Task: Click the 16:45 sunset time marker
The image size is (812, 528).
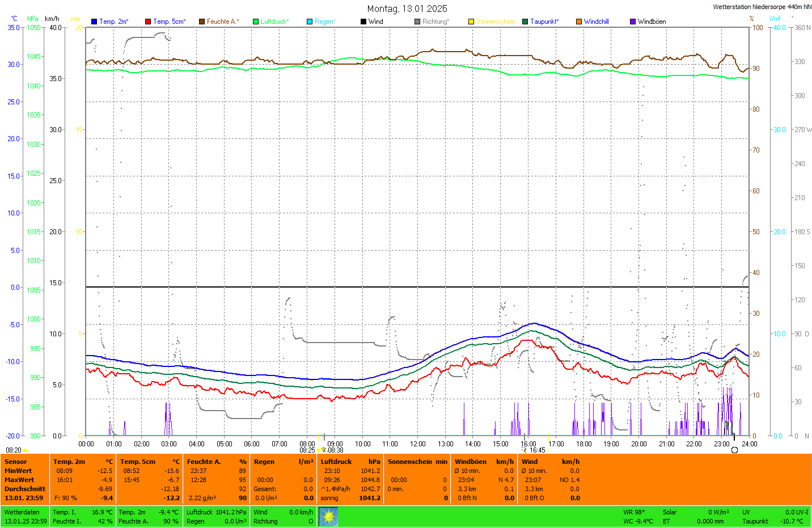Action: click(x=537, y=450)
